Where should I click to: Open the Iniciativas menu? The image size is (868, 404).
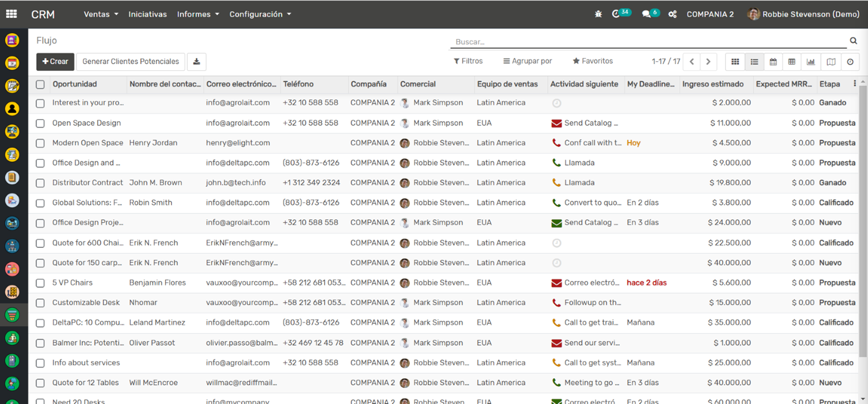pos(148,14)
